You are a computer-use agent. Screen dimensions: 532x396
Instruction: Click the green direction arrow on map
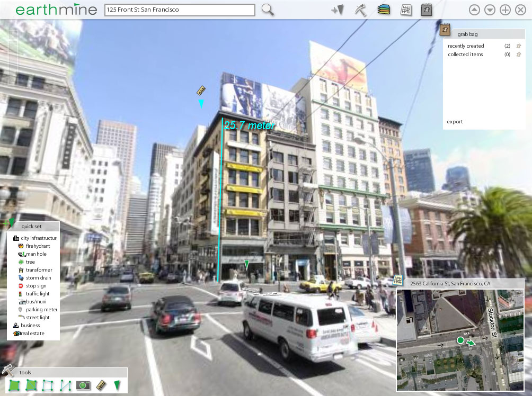click(471, 343)
